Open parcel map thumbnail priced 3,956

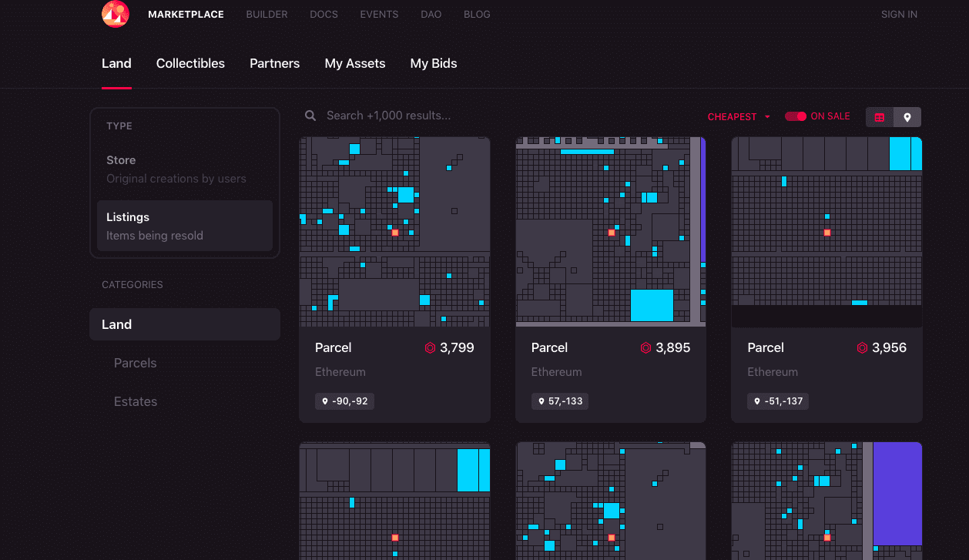(x=826, y=232)
